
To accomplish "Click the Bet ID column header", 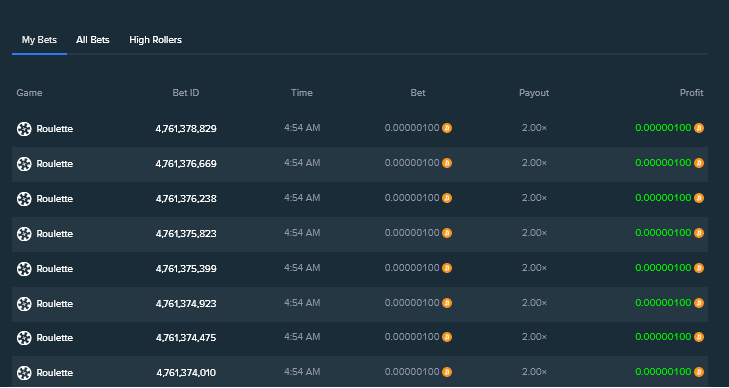I will coord(186,93).
